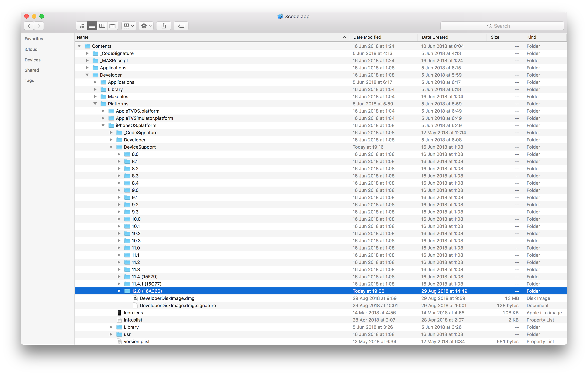Screen dimensions: 588x375
Task: Click the version.plist file icon
Action: click(119, 341)
